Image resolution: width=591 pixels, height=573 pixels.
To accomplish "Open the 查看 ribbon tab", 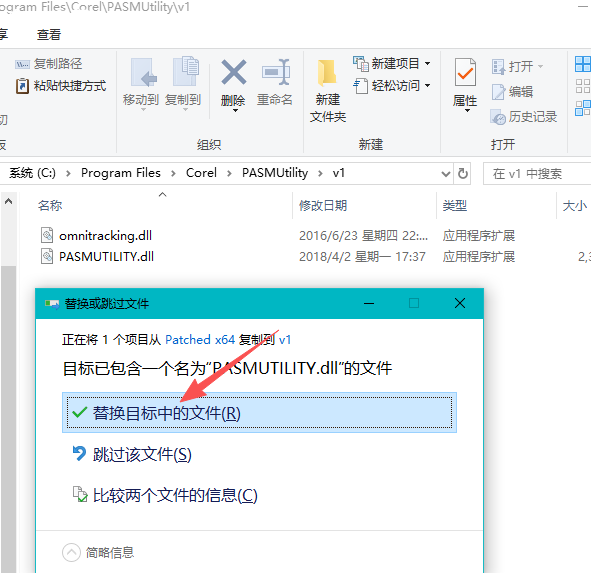I will point(49,35).
